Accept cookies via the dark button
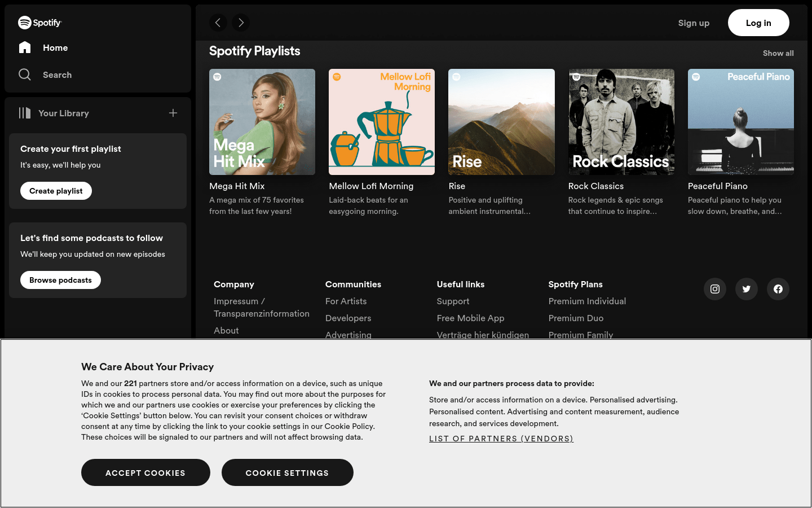Viewport: 812px width, 508px height. click(145, 472)
